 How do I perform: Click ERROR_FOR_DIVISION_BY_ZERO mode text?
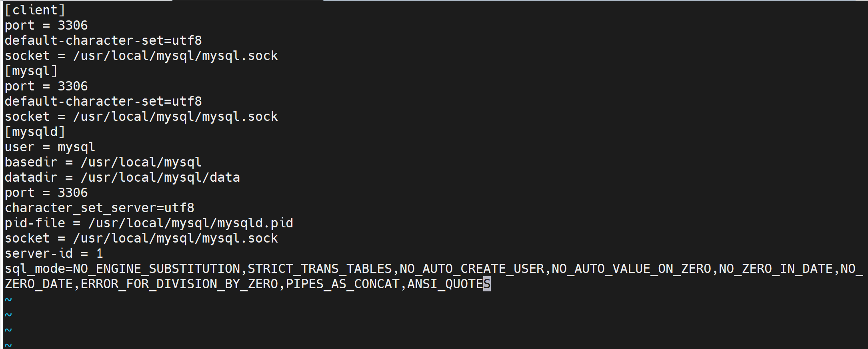179,284
